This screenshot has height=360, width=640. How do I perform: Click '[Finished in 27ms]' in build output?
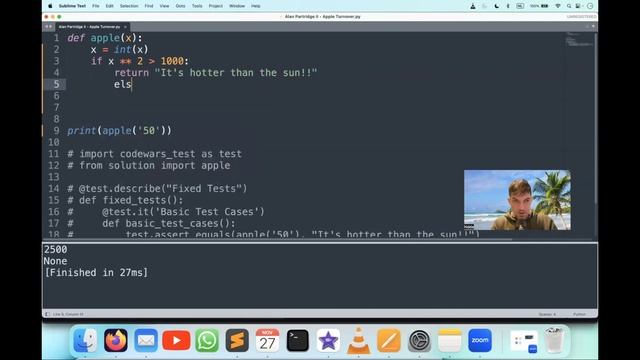coord(96,273)
